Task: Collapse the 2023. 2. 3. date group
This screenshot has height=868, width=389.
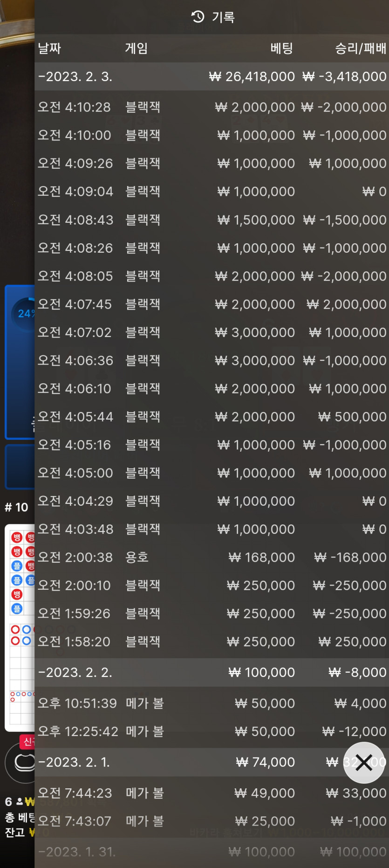Action: 212,76
